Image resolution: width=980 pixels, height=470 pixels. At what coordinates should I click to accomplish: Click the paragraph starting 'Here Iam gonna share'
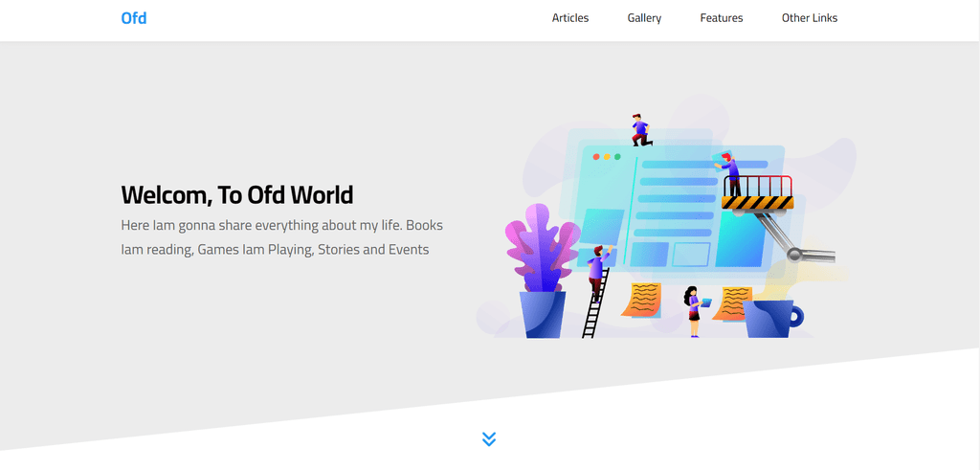tap(282, 237)
